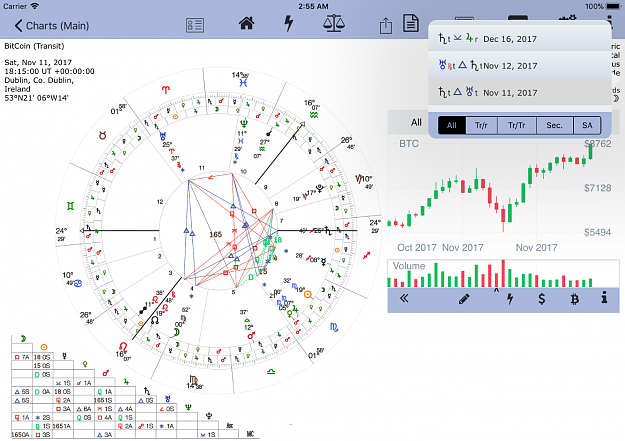Select Saturn trine Uranus Nov 11, 2017
The image size is (625, 441).
coord(520,93)
